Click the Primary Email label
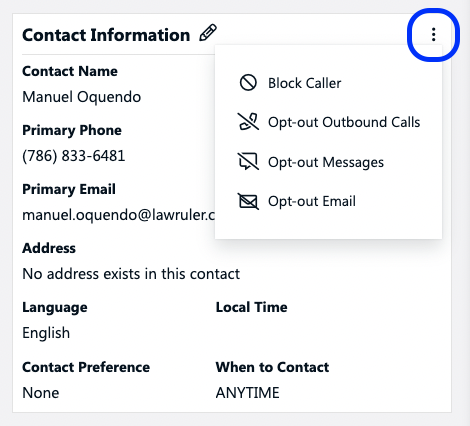This screenshot has height=426, width=470. click(69, 189)
